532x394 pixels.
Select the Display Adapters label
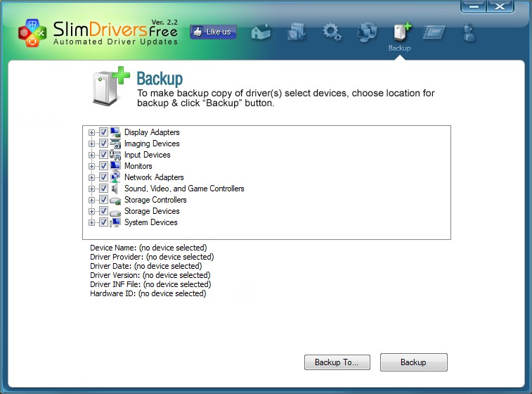click(152, 132)
